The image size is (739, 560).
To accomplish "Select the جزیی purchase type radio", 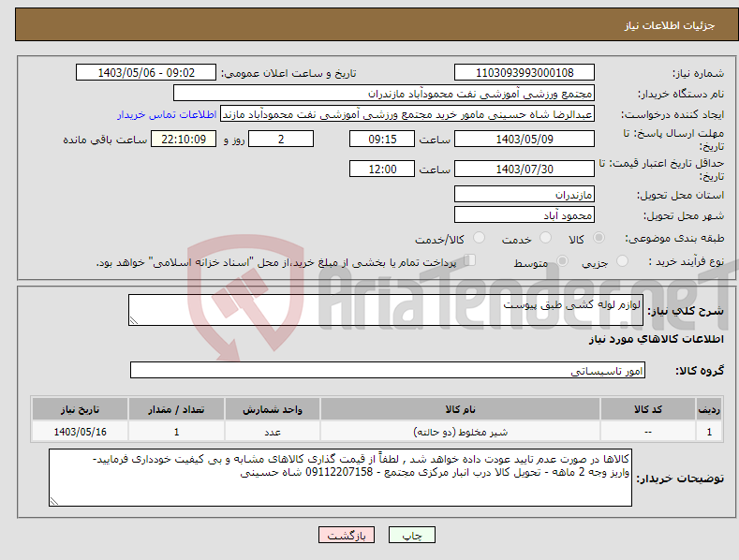I will pos(622,260).
